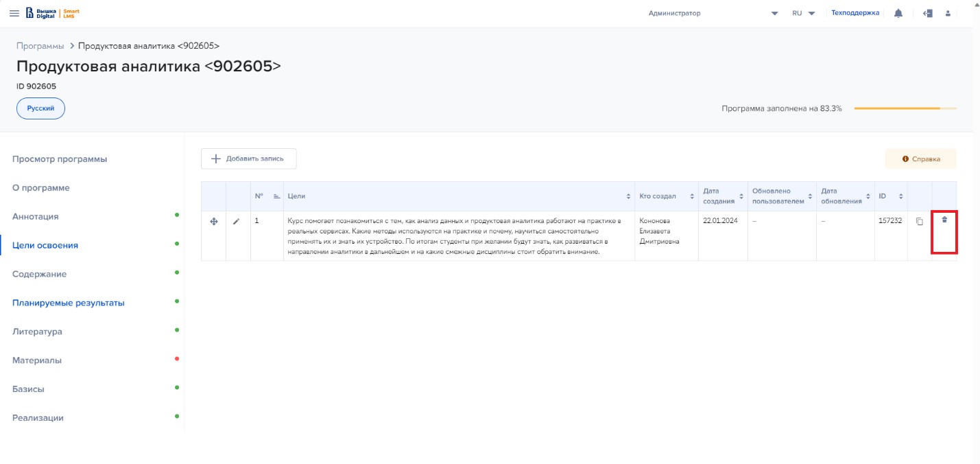
Task: Click the notifications bell icon
Action: 898,13
